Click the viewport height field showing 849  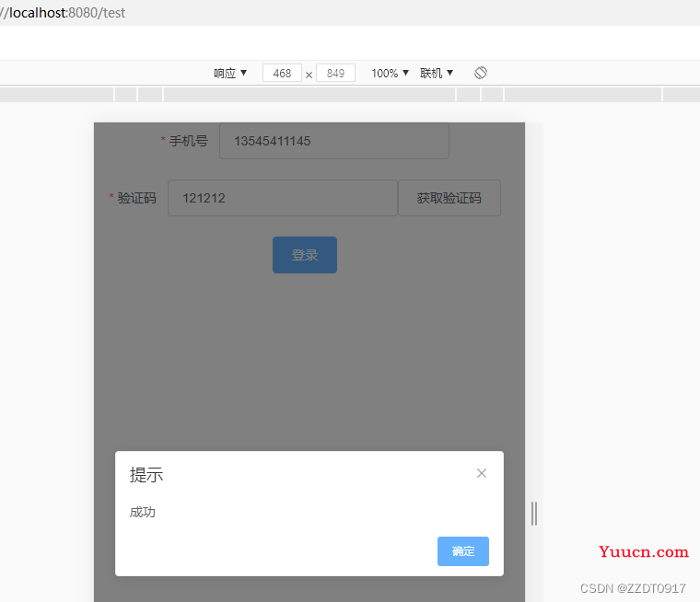pos(335,73)
